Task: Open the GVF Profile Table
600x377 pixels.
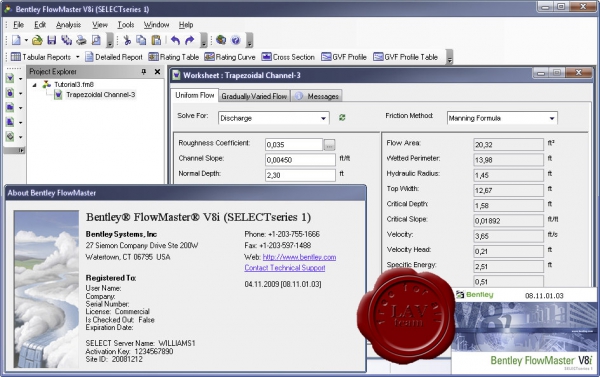Action: coord(406,57)
